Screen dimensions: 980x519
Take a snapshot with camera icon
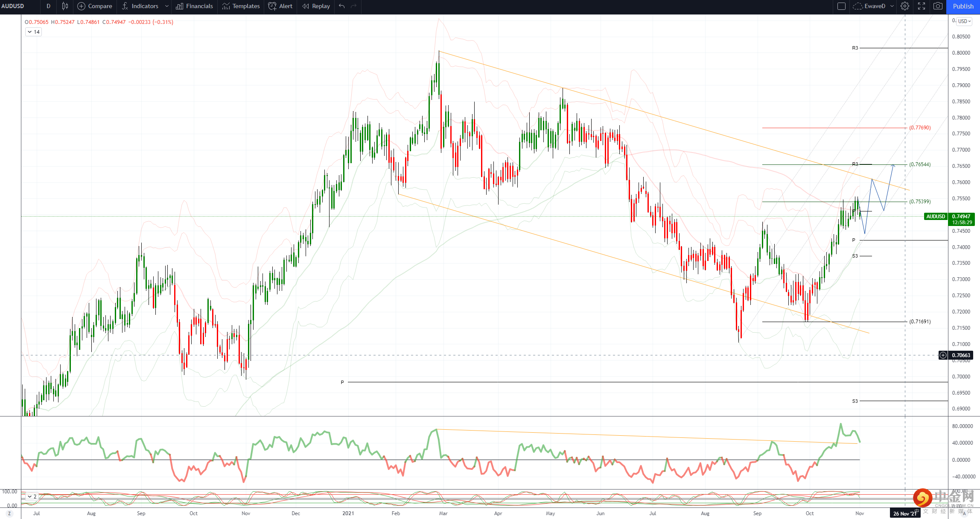(938, 6)
